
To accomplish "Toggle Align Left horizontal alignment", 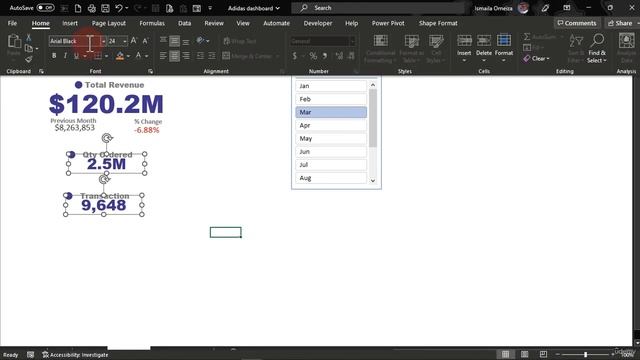I will coord(163,56).
